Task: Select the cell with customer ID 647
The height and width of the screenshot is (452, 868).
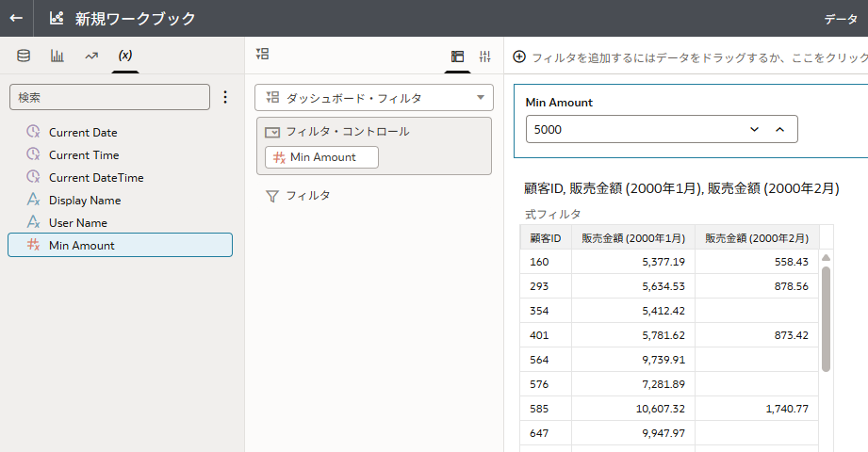Action: click(x=546, y=432)
